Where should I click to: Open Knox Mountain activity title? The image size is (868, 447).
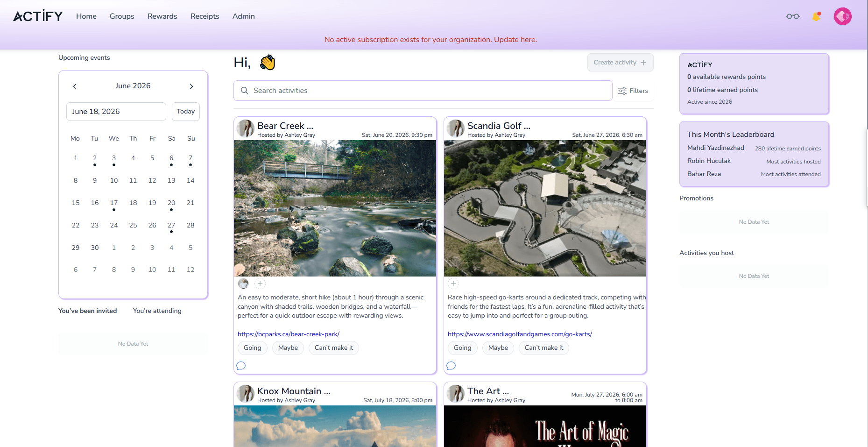pos(294,391)
